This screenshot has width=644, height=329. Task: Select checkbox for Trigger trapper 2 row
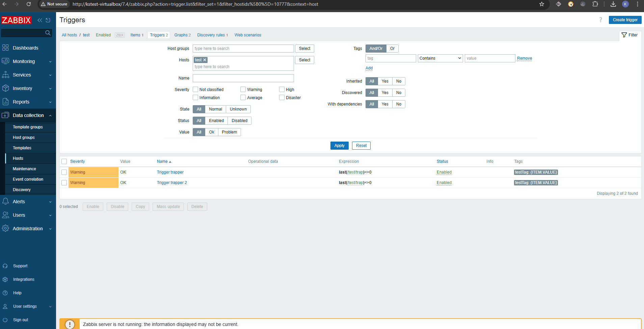[64, 183]
